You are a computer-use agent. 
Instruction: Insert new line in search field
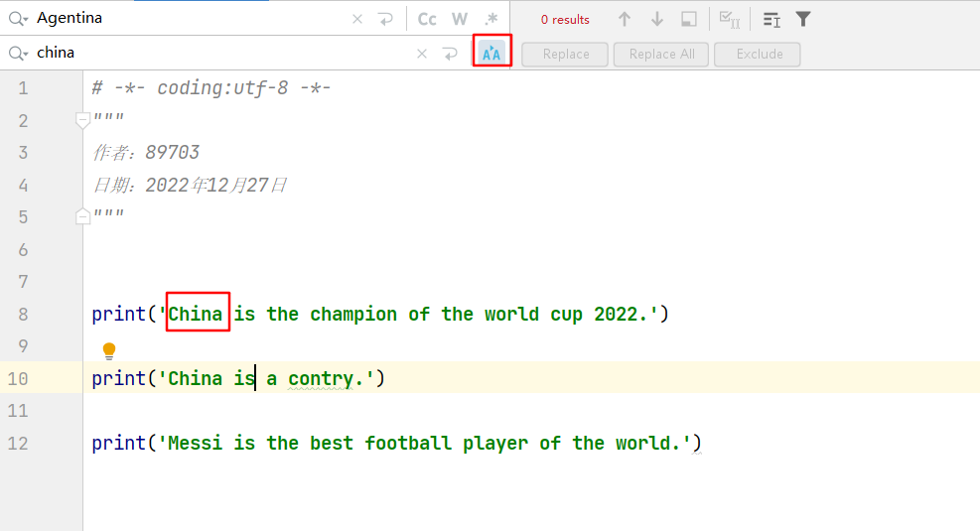[x=386, y=19]
